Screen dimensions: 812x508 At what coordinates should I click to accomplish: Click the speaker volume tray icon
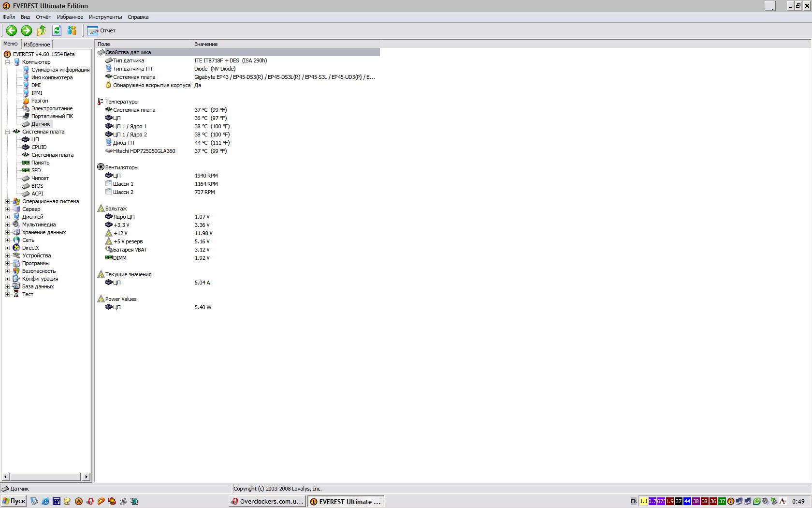pyautogui.click(x=765, y=501)
